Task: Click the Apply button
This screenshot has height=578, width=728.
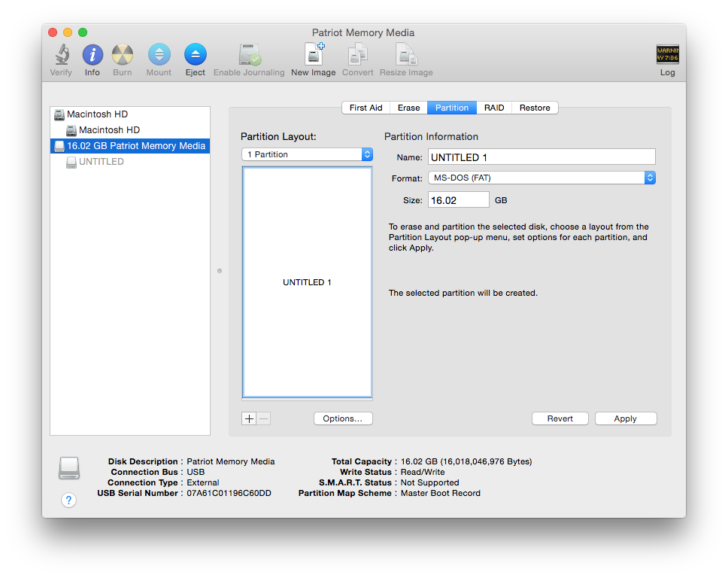Action: (x=626, y=418)
